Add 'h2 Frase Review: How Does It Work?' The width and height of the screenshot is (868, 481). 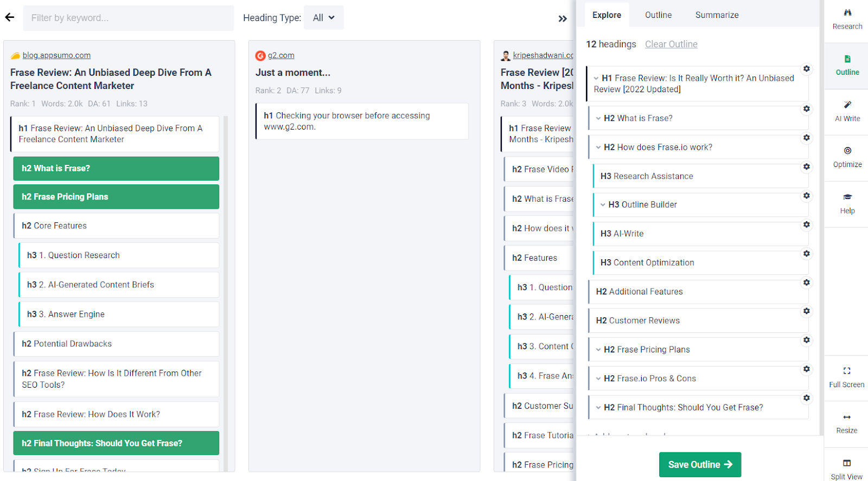[x=116, y=414]
